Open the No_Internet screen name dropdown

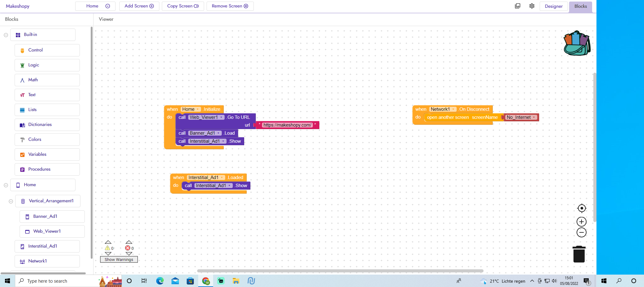click(x=534, y=117)
